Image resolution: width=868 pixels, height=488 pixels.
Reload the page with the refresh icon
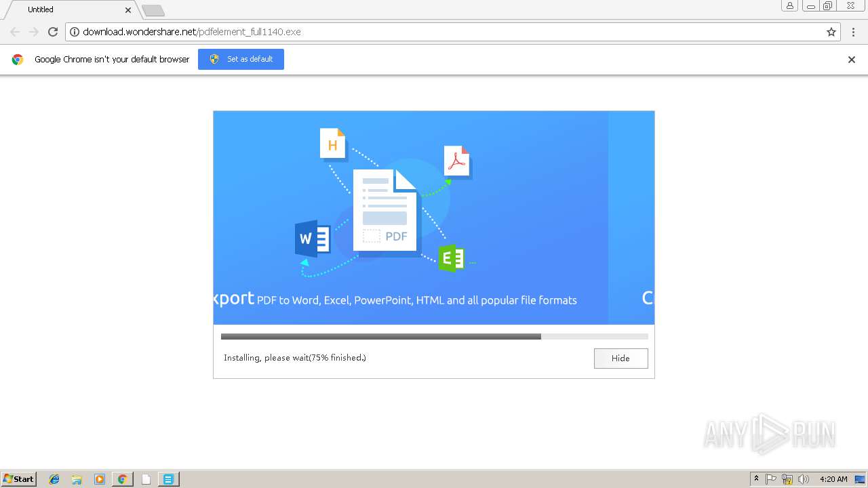[53, 32]
